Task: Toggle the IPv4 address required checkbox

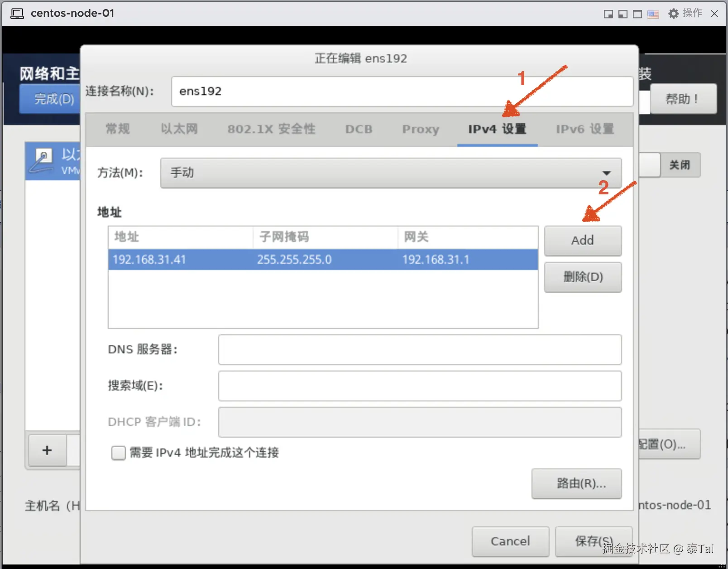Action: click(x=119, y=453)
